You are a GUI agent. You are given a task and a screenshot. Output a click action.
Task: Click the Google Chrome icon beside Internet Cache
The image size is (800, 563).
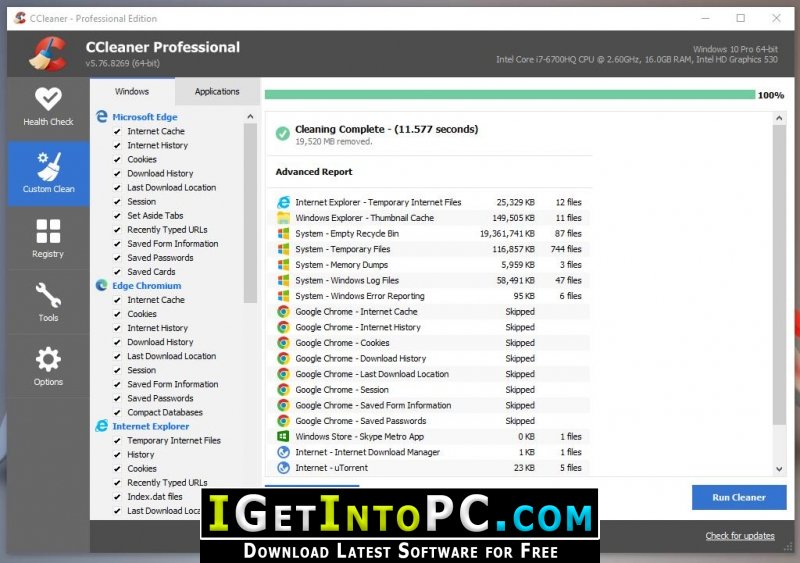(x=283, y=312)
